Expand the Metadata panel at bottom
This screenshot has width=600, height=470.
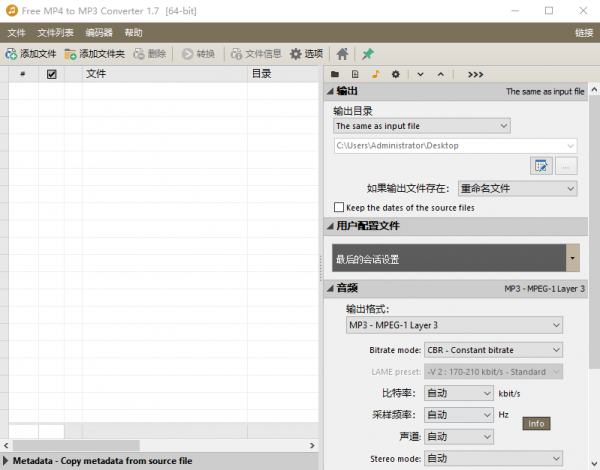coord(6,461)
